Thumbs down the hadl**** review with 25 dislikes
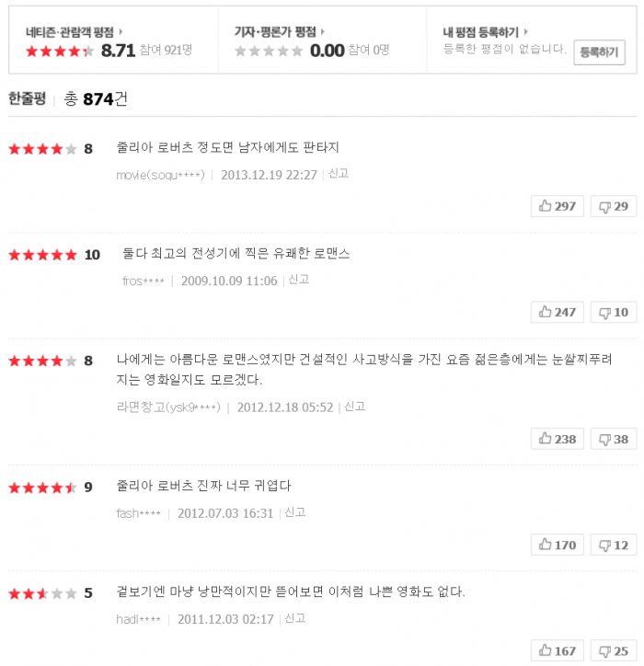 pyautogui.click(x=613, y=651)
